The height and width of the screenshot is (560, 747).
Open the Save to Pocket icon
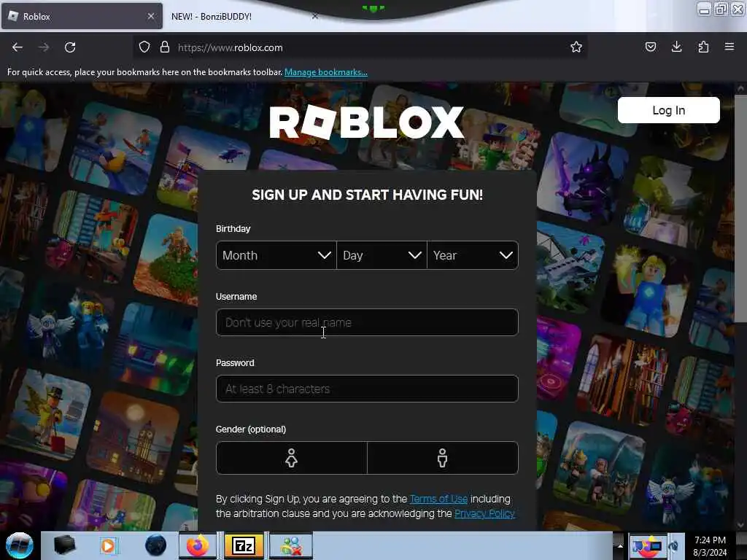(x=650, y=47)
